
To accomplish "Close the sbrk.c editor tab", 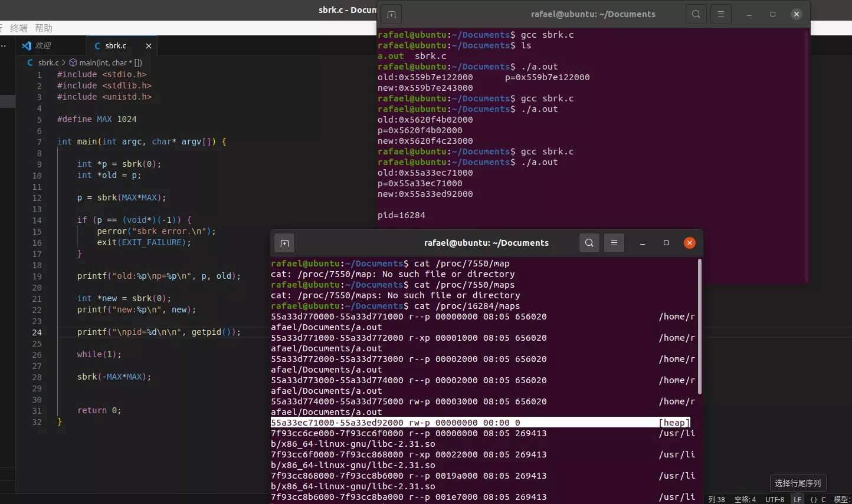I will tap(149, 46).
